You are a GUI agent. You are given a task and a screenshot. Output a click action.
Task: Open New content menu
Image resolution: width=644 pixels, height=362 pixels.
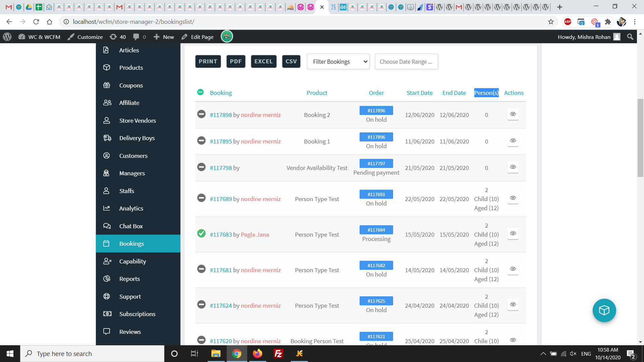pos(164,37)
